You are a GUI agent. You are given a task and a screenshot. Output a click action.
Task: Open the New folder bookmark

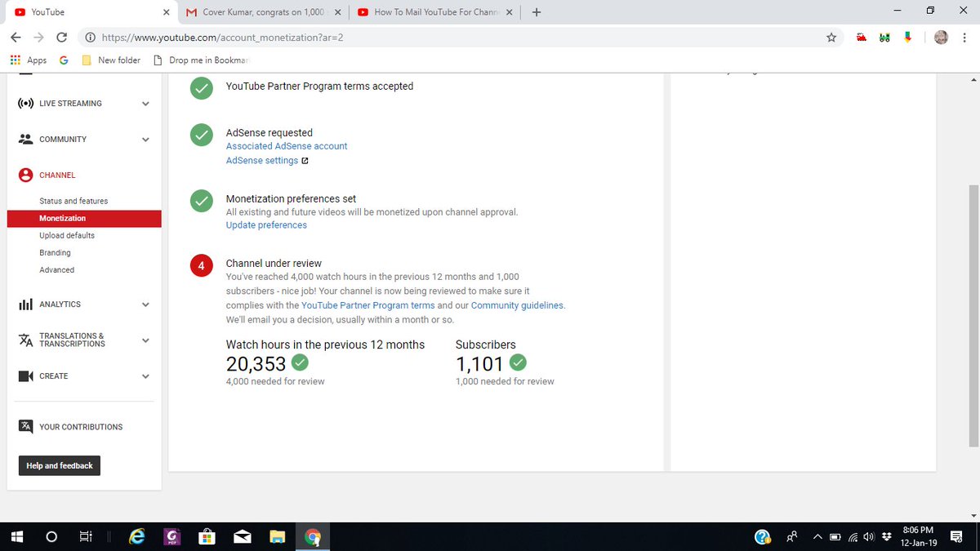point(111,60)
